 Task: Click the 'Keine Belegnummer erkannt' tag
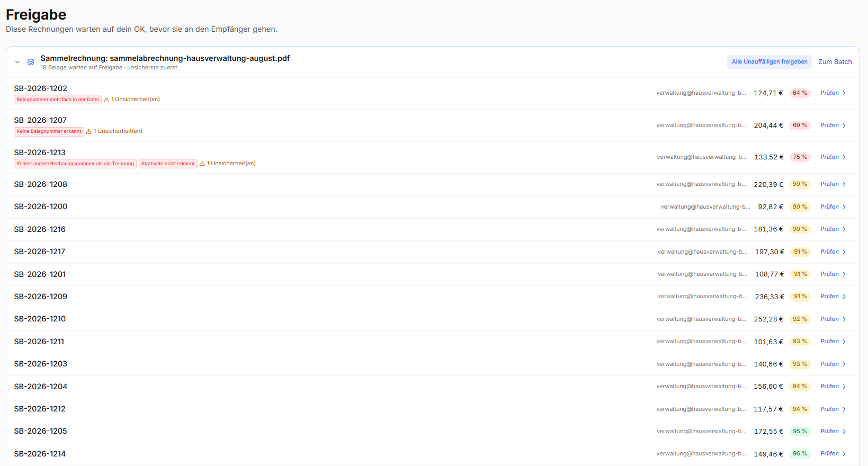pyautogui.click(x=49, y=131)
